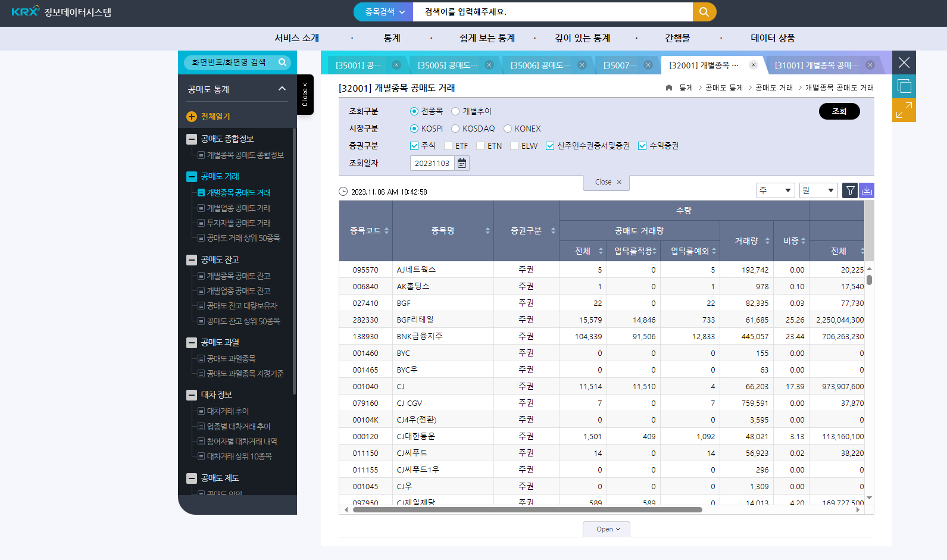The height and width of the screenshot is (560, 947).
Task: Open the 간행물 menu
Action: (x=677, y=38)
